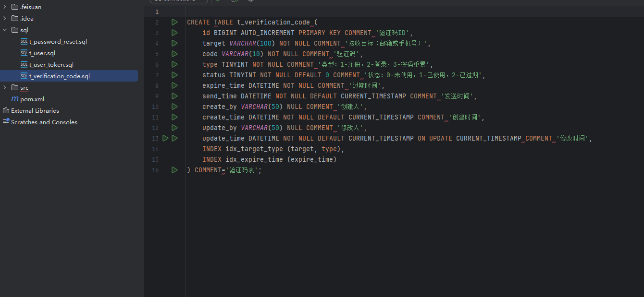Click External Libraries icon
This screenshot has width=644, height=297.
6,111
